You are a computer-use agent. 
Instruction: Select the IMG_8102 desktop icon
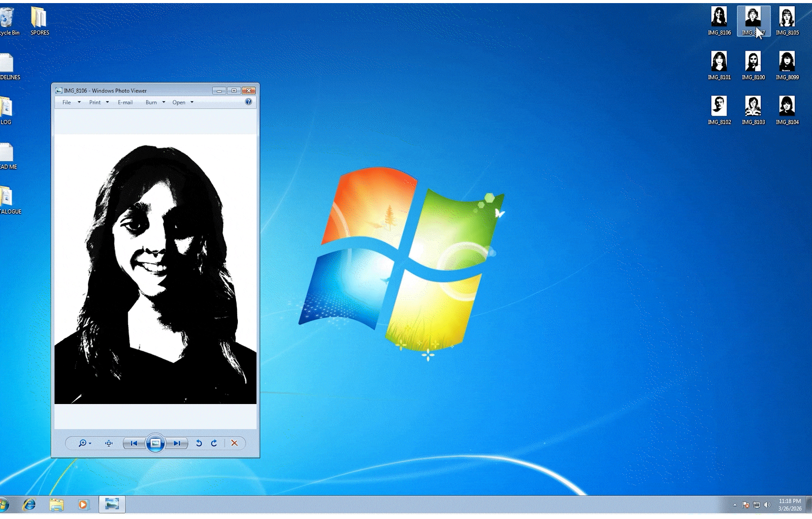point(719,111)
